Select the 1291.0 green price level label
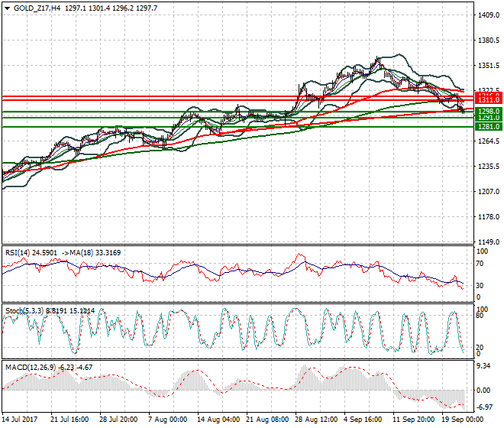Viewport: 504px width, 428px height. tap(489, 118)
